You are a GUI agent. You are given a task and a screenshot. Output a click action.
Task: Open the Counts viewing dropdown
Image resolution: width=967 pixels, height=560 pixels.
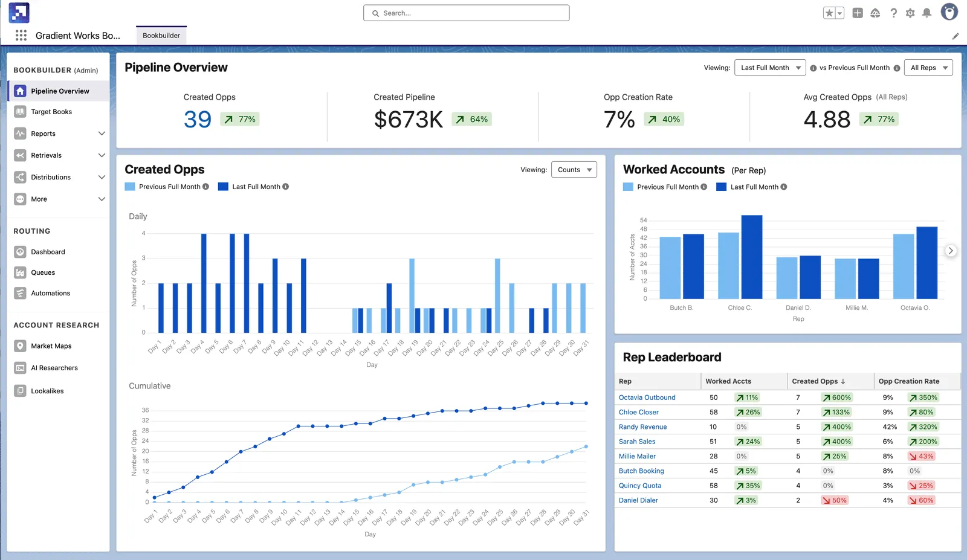(x=574, y=170)
